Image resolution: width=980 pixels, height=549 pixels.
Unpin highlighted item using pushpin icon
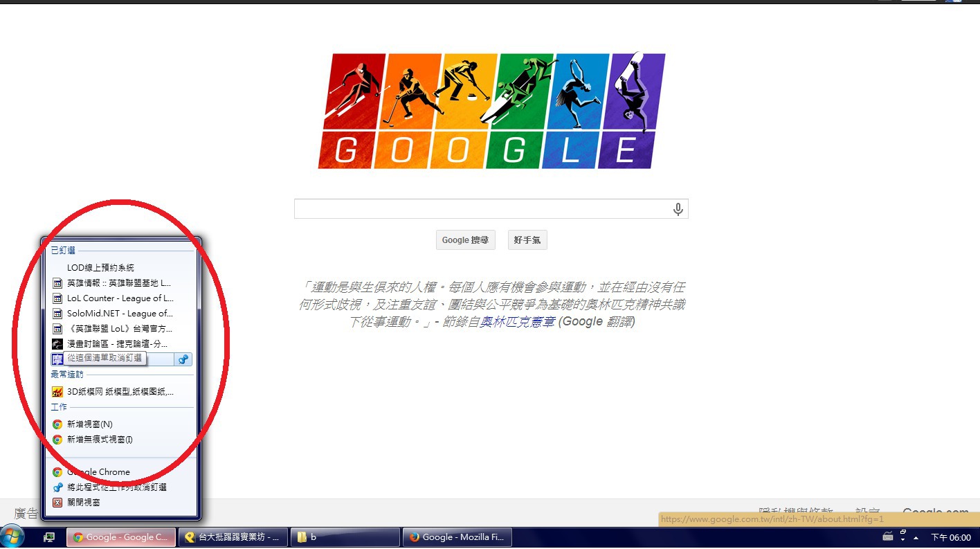click(183, 359)
